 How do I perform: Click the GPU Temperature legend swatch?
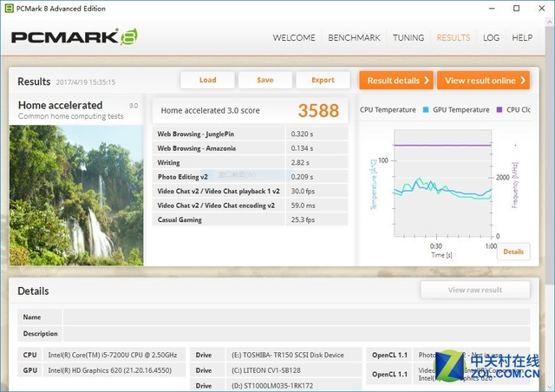[426, 110]
